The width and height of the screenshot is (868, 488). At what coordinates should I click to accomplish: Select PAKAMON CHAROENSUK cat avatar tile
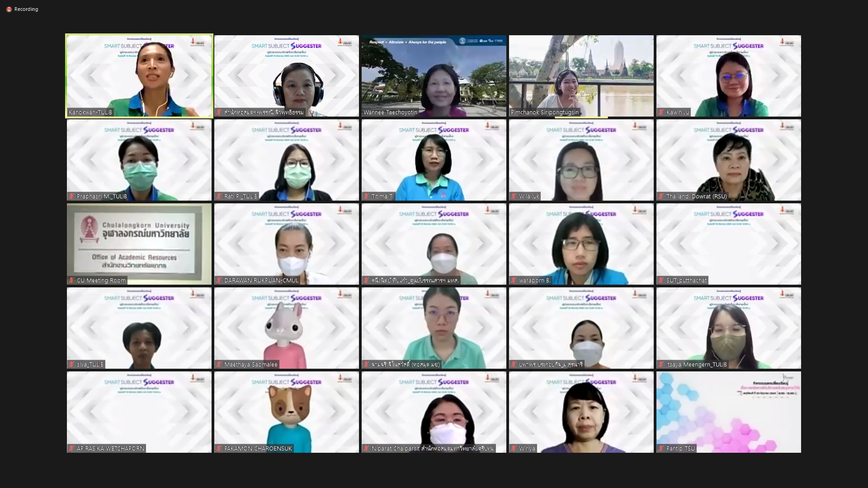[287, 411]
